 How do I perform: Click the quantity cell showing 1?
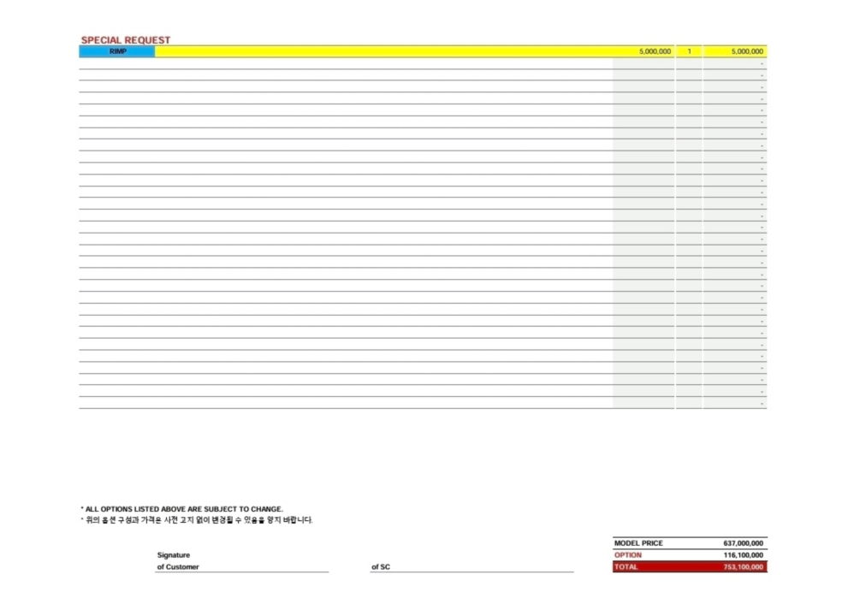[x=689, y=51]
